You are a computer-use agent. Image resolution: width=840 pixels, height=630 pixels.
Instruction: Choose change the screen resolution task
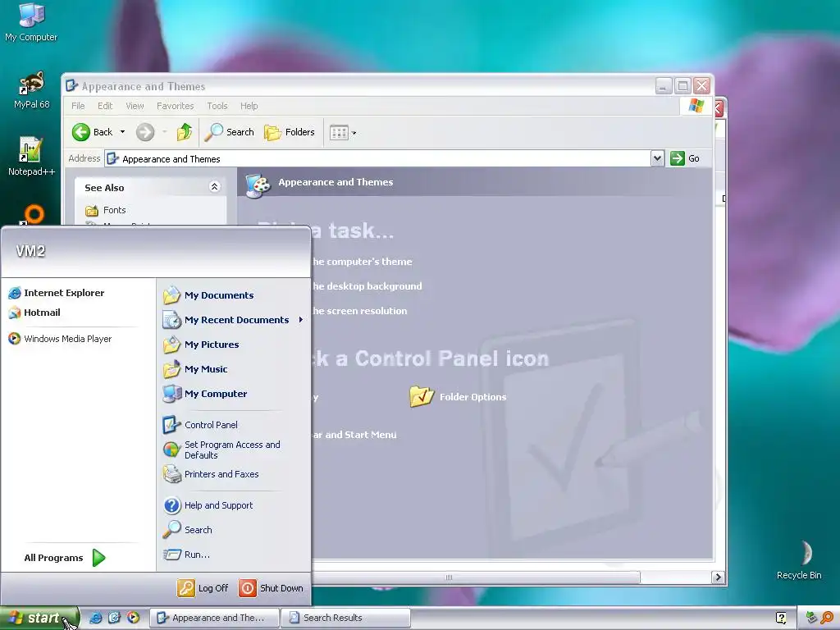click(x=359, y=311)
